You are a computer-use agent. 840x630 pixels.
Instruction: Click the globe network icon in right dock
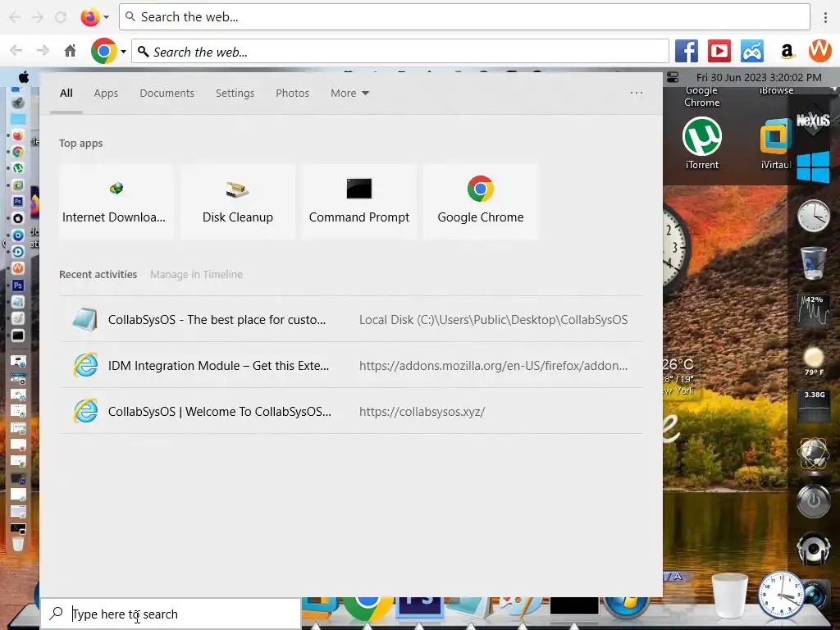click(813, 454)
